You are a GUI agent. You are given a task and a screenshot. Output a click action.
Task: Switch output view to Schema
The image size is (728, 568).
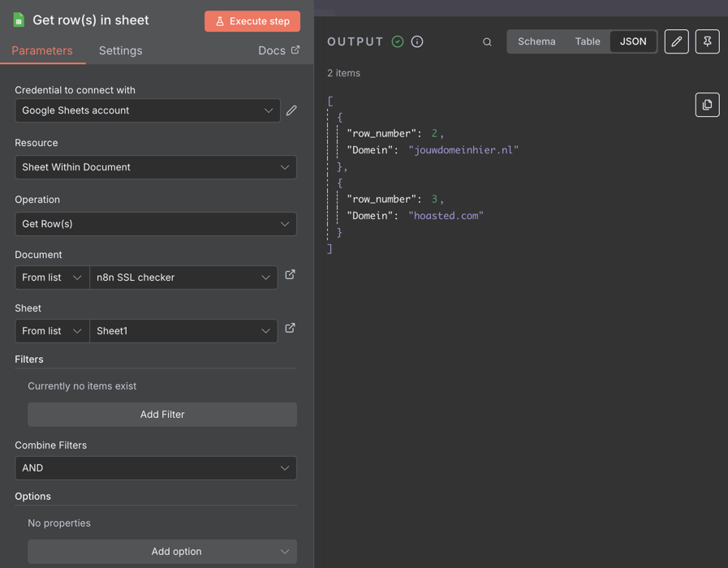[x=536, y=41]
